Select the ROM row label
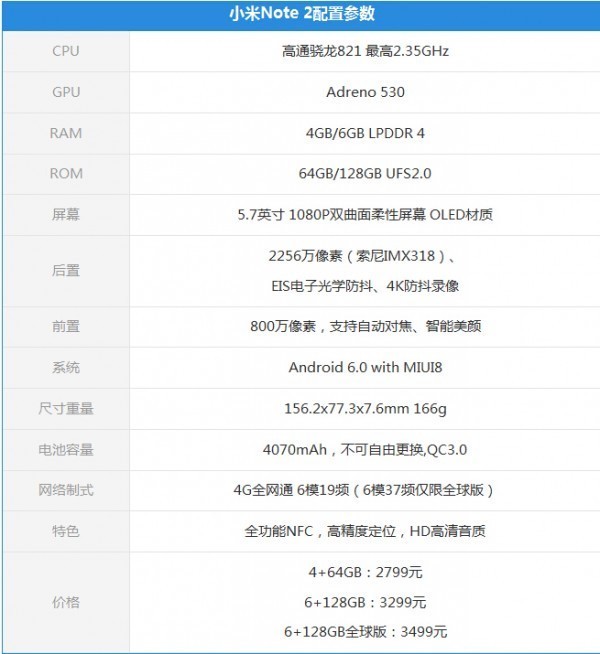 click(x=66, y=174)
